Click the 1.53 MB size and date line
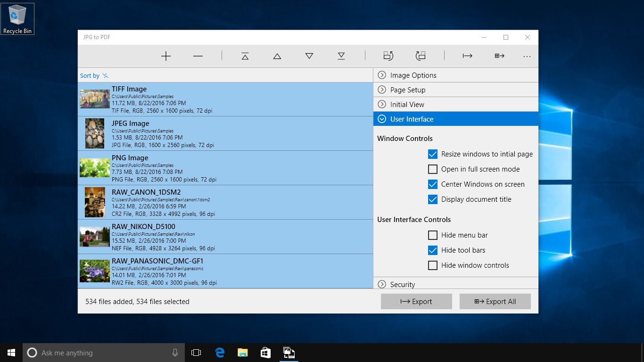Image resolution: width=644 pixels, height=362 pixels. [147, 137]
